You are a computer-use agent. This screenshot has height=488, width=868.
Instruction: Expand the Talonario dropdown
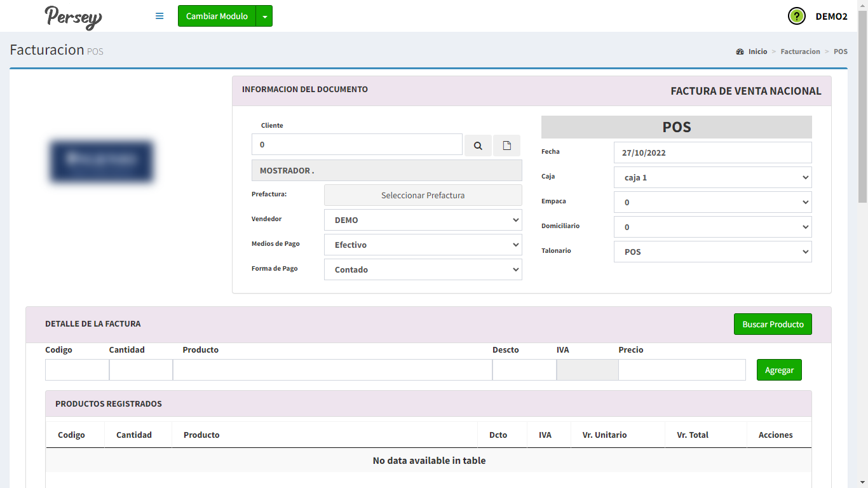[x=712, y=252]
